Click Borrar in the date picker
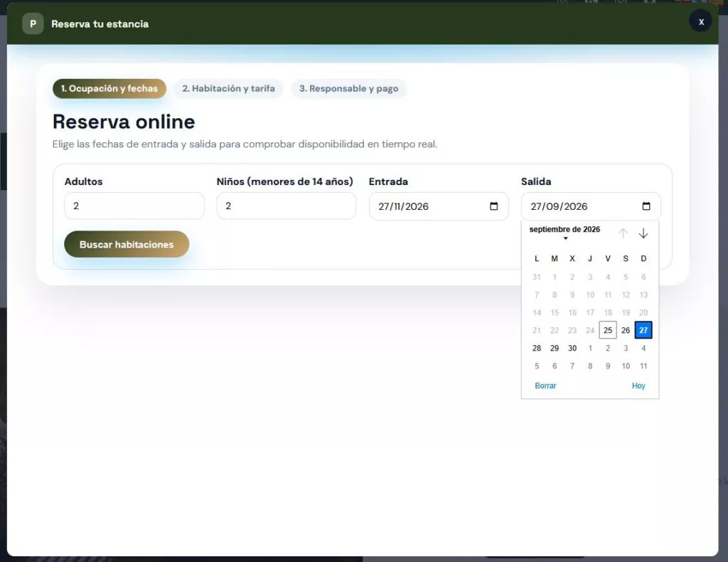The image size is (728, 562). [545, 386]
